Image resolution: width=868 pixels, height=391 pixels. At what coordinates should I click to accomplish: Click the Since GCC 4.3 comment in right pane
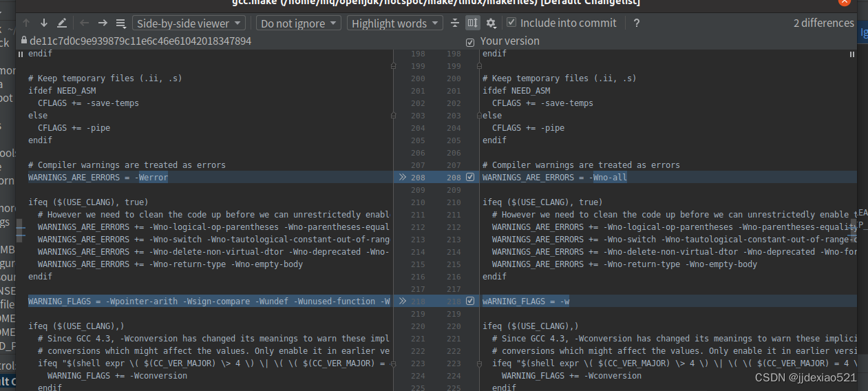coord(675,338)
